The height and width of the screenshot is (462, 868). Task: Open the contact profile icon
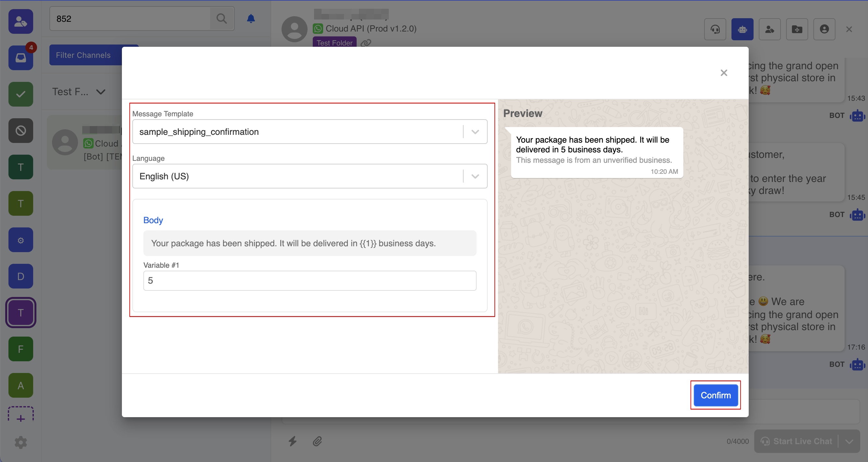pos(824,29)
